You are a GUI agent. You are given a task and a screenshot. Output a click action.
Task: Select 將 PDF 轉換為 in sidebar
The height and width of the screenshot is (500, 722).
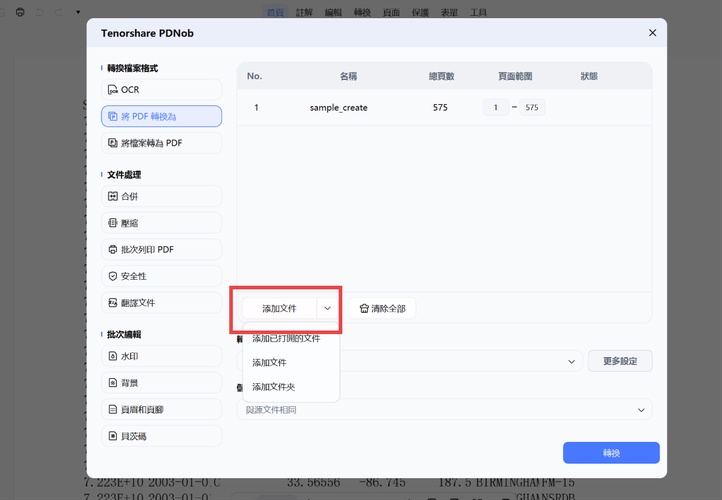click(x=161, y=116)
